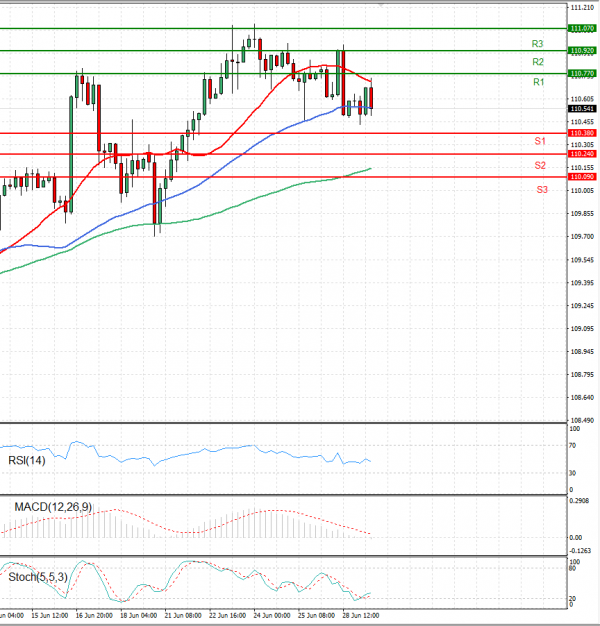Select the green 110.920 price tag
Viewport: 600px width, 626px height.
coord(582,50)
